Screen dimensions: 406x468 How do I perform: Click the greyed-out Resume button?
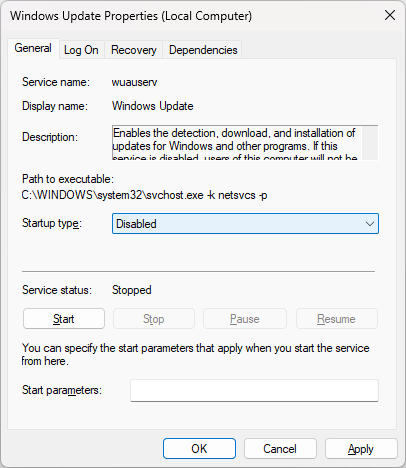pos(336,319)
